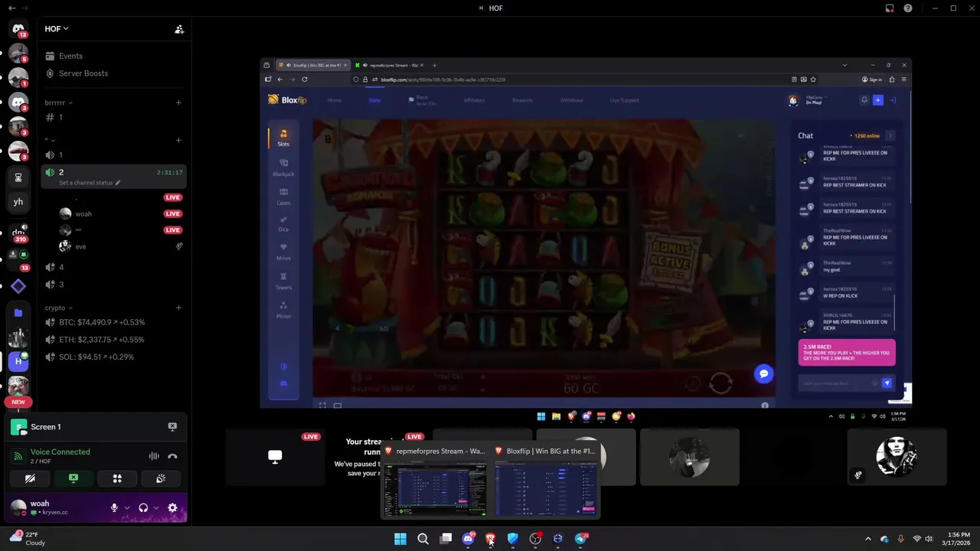Open Discord user settings gear

[x=172, y=508]
